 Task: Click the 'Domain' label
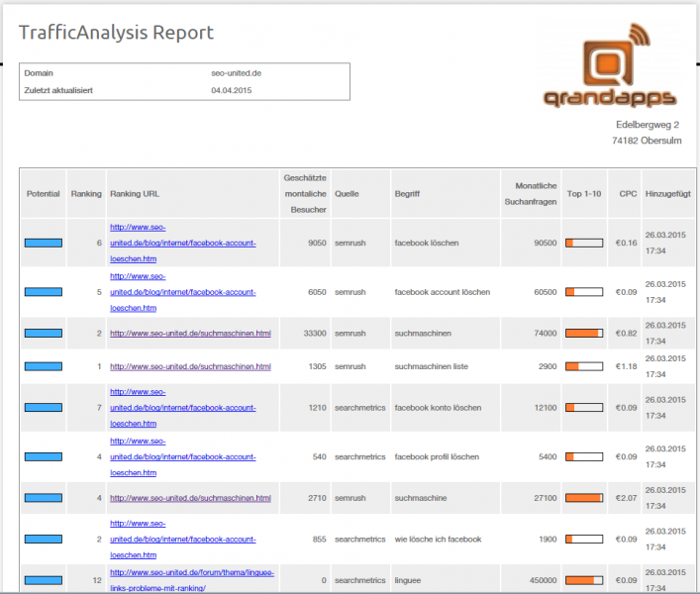(x=39, y=73)
